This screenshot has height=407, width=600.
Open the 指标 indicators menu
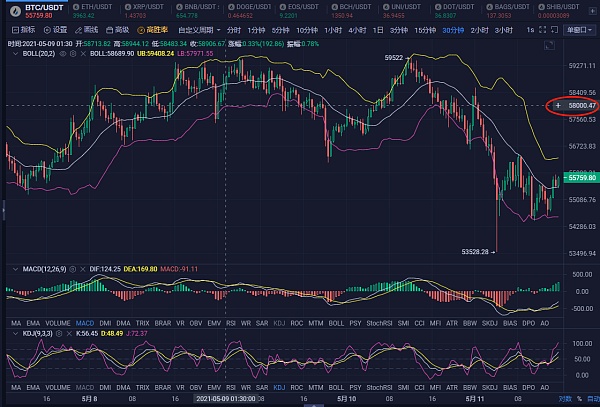tap(23, 30)
